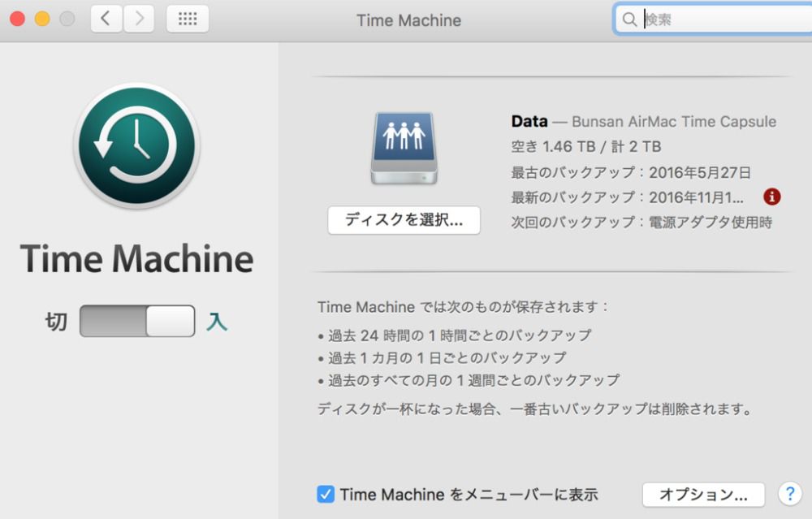Click ディスクを選択... button

point(404,220)
